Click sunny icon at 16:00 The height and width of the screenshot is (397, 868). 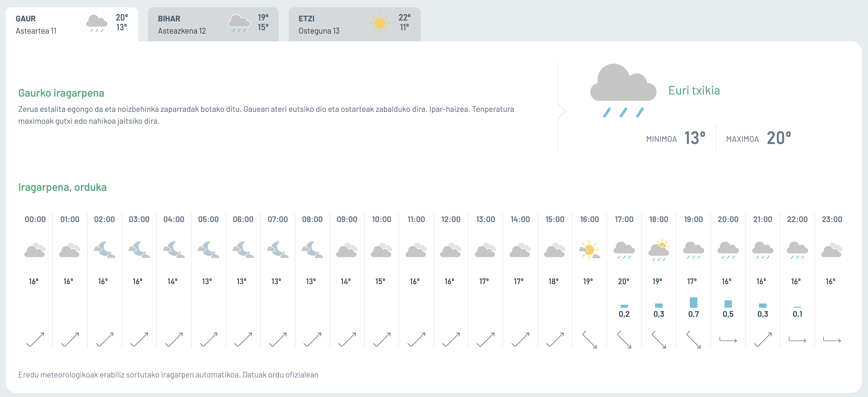coord(590,250)
